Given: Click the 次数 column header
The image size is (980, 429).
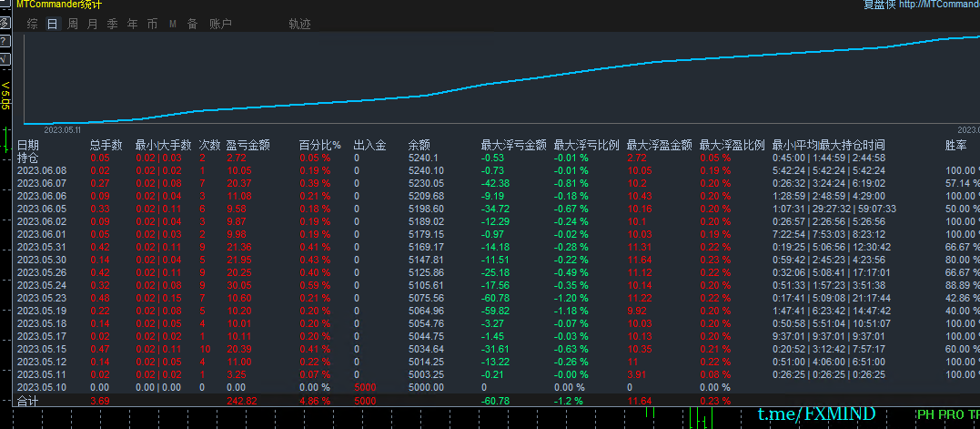Looking at the screenshot, I should pyautogui.click(x=209, y=145).
